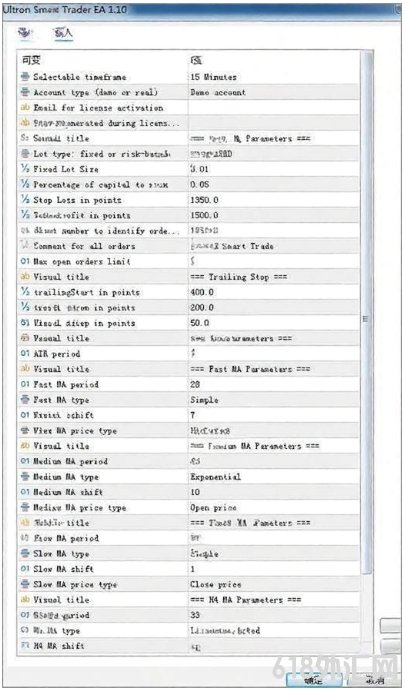Click the integer icon beside Slow MA shift
The image size is (405, 692).
pyautogui.click(x=25, y=569)
